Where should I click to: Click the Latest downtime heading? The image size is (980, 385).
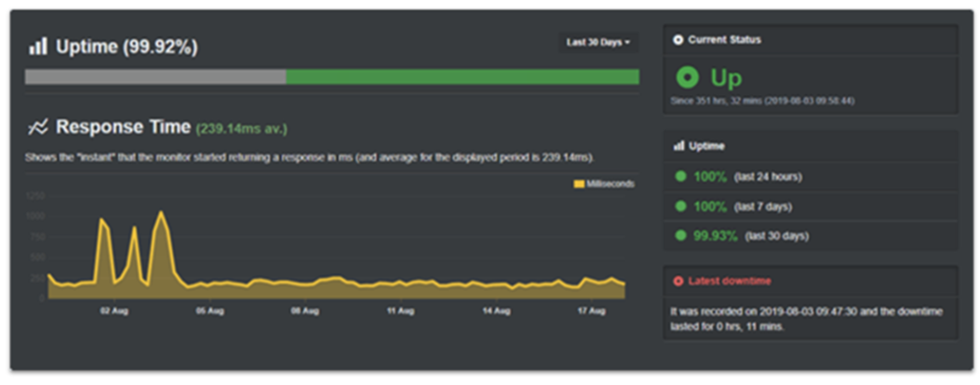tap(729, 281)
